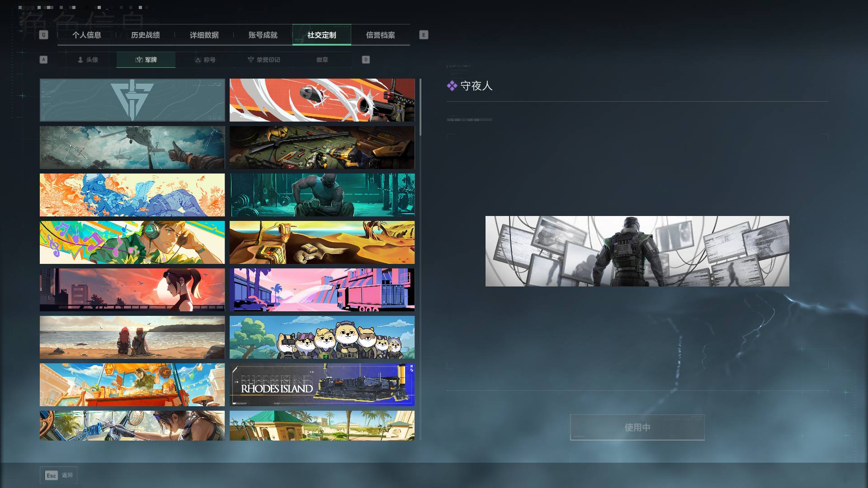Pick the green-roof pavilion dog tag
The width and height of the screenshot is (868, 488).
point(322,426)
